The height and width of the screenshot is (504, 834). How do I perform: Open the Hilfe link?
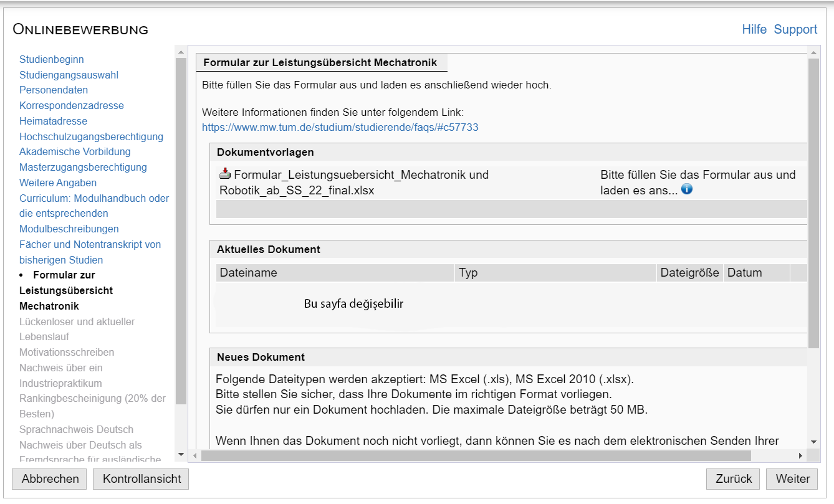pyautogui.click(x=754, y=29)
